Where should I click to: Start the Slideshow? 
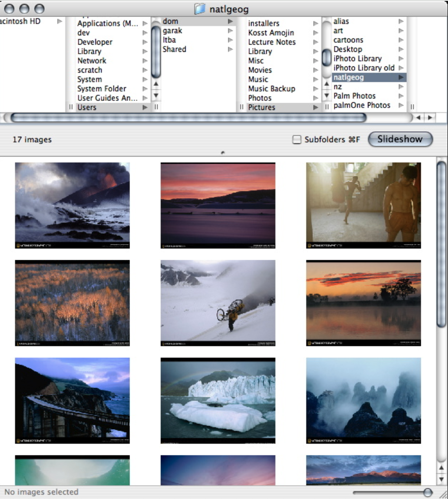pos(400,140)
